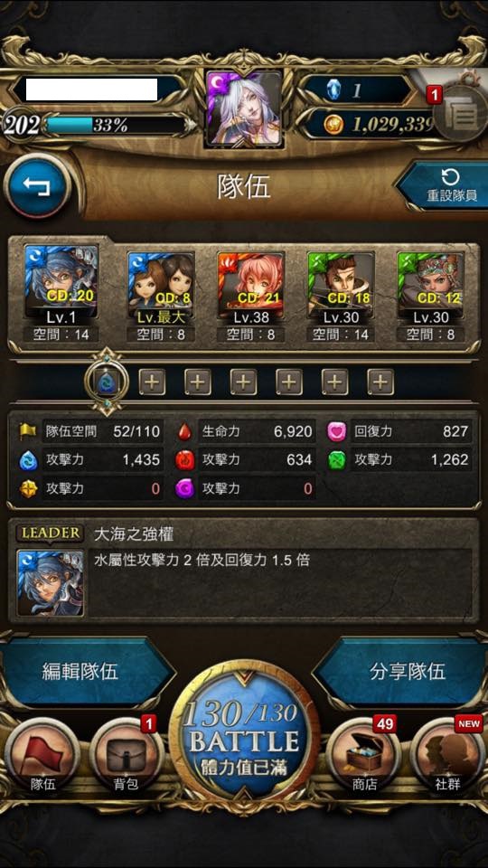Select the last team slot plus button
The height and width of the screenshot is (868, 488).
pos(380,382)
